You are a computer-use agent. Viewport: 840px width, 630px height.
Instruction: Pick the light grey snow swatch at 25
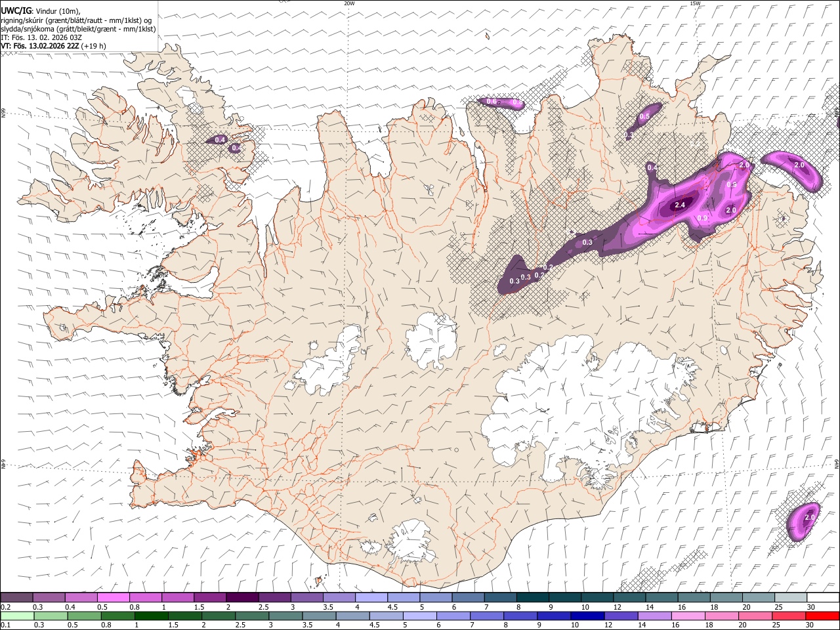click(x=790, y=597)
